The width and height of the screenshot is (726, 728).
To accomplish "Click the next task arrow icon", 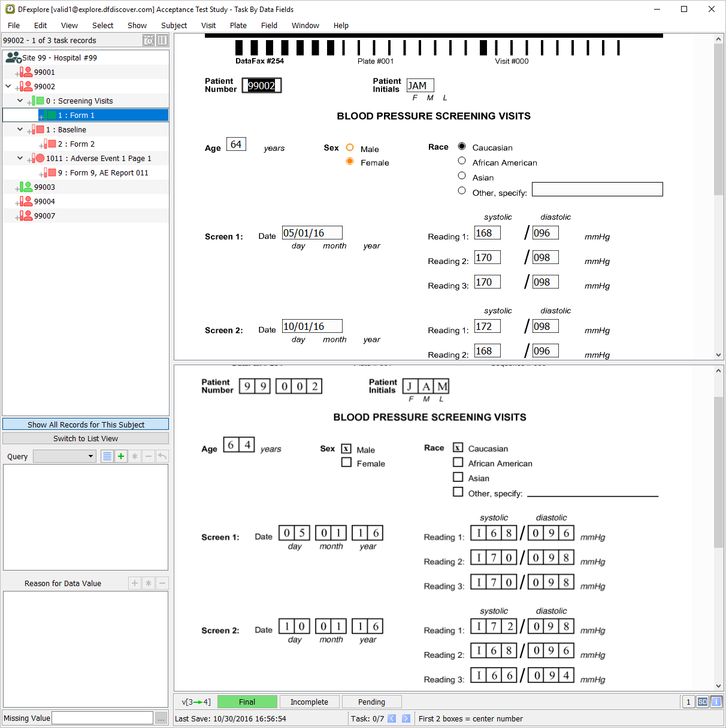I will [406, 718].
